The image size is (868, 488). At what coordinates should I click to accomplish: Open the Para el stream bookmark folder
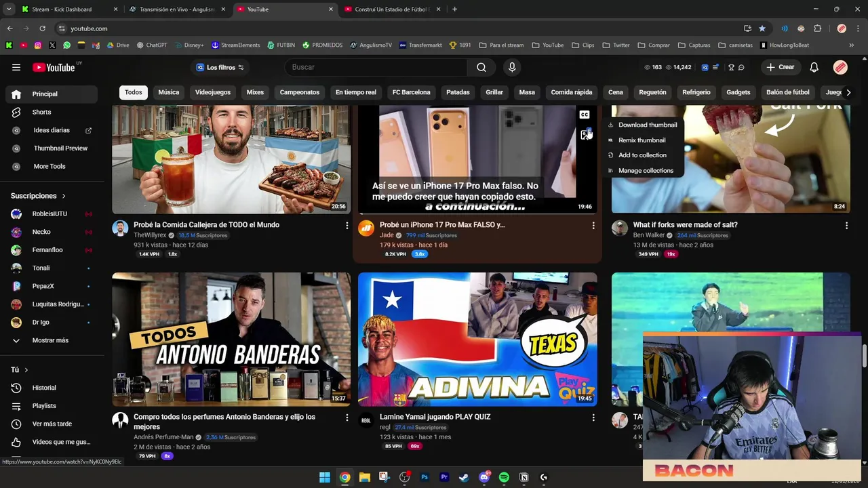[x=501, y=45]
